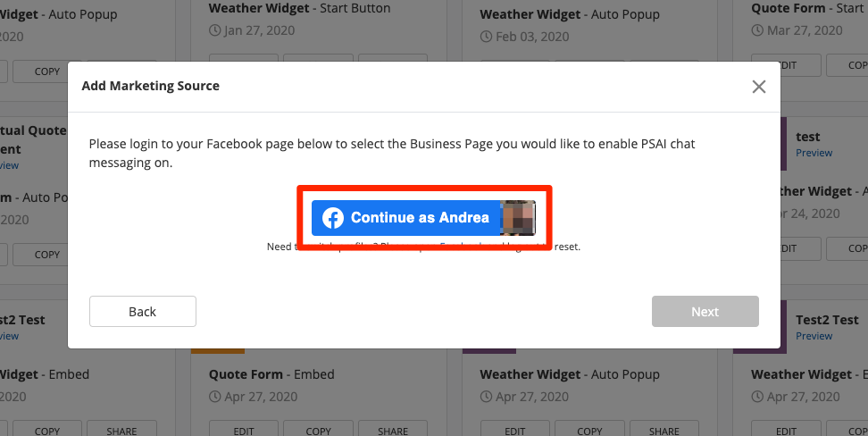Go back using the Back button
This screenshot has height=436, width=868.
tap(143, 312)
